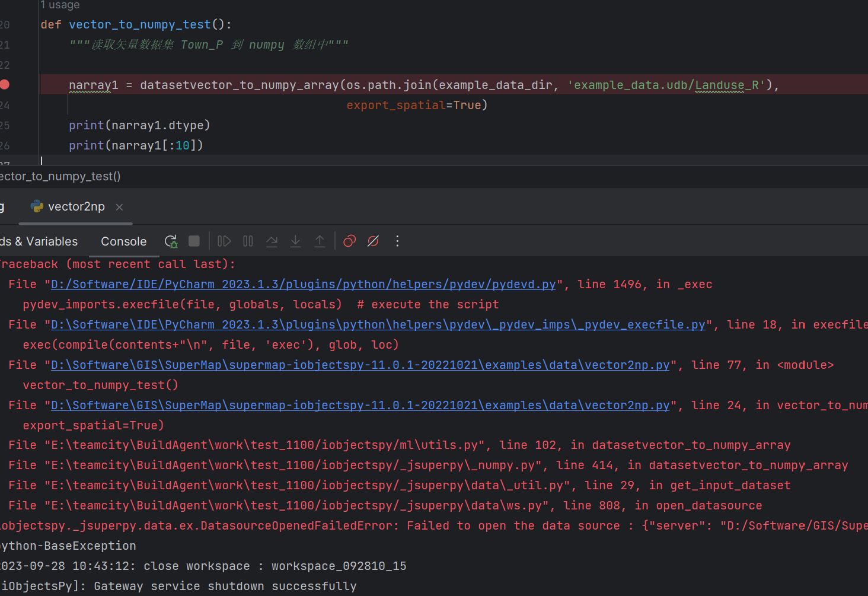Stop the running debug process
868x596 pixels.
tap(194, 241)
